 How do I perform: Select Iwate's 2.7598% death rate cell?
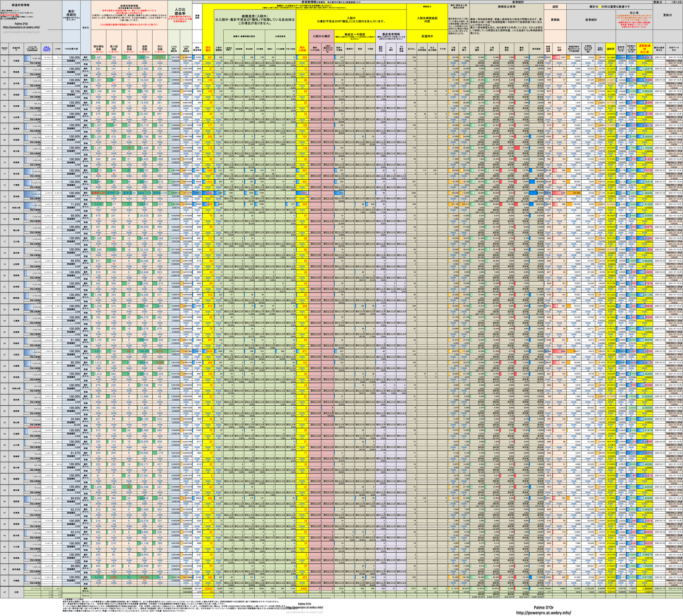(x=645, y=80)
